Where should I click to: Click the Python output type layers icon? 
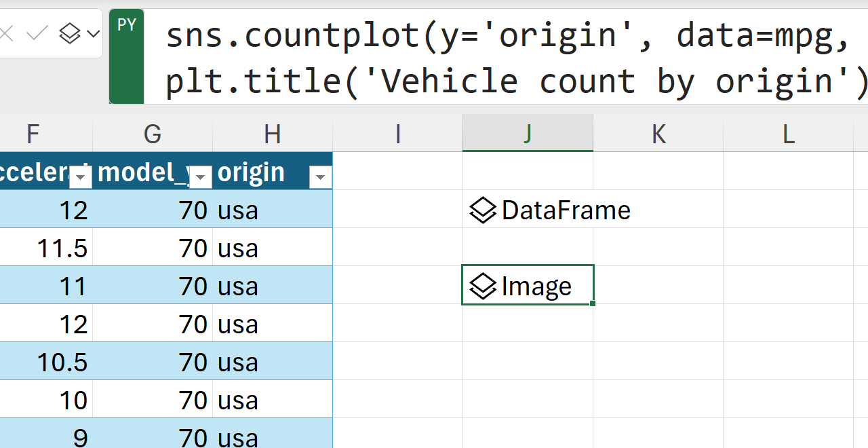[x=71, y=33]
